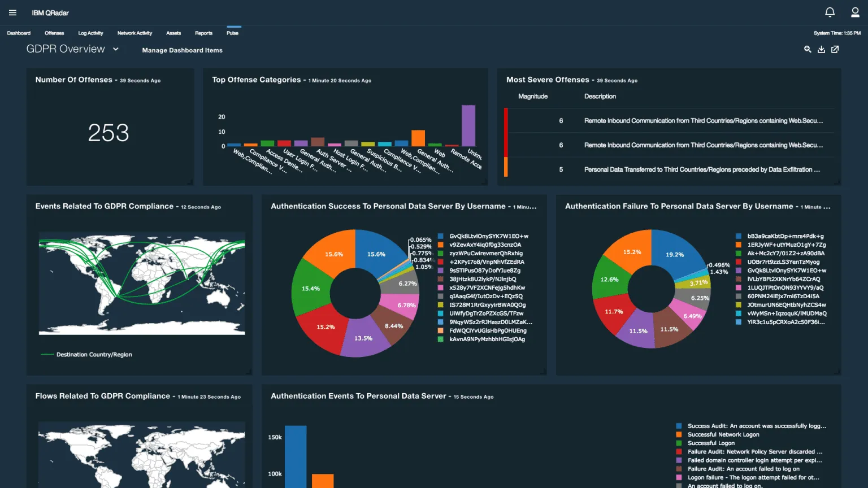The height and width of the screenshot is (488, 868).
Task: Open the hamburger navigation menu
Action: click(x=12, y=12)
